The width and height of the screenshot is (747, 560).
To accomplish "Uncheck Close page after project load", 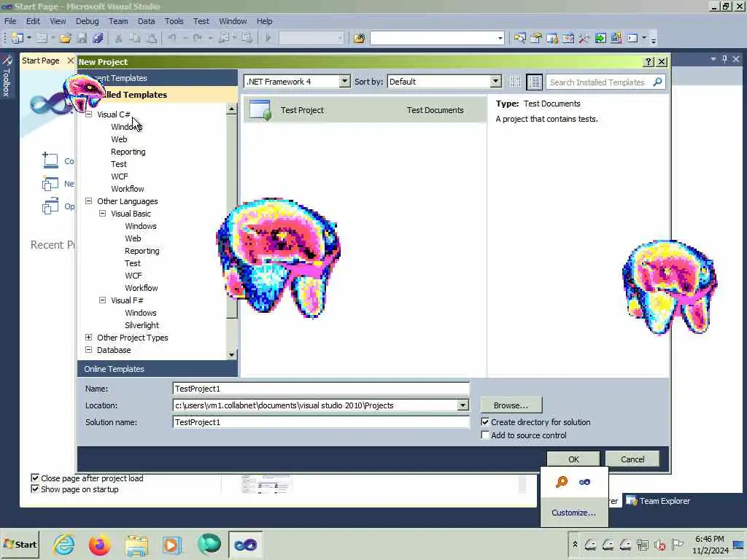I will tap(35, 478).
